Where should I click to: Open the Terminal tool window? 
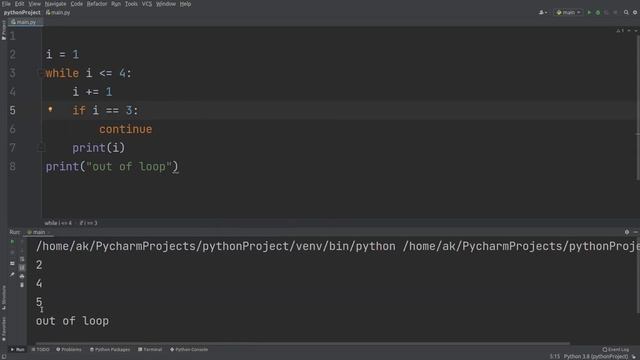pyautogui.click(x=150, y=349)
